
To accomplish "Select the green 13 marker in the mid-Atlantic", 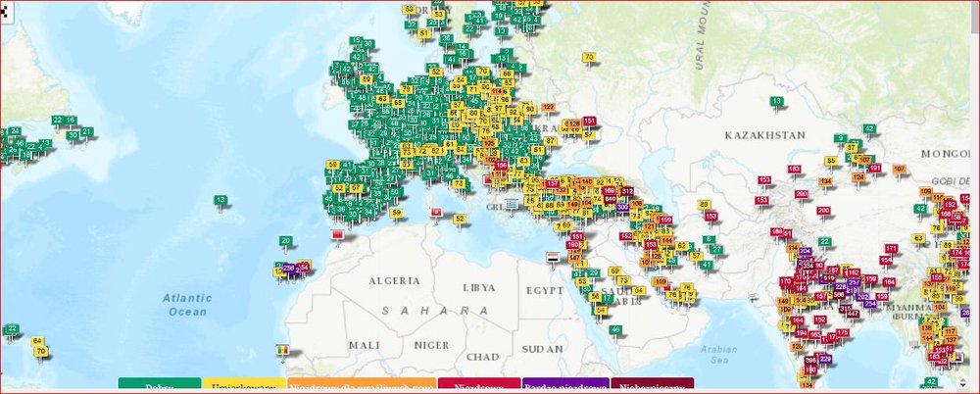I will (x=220, y=200).
